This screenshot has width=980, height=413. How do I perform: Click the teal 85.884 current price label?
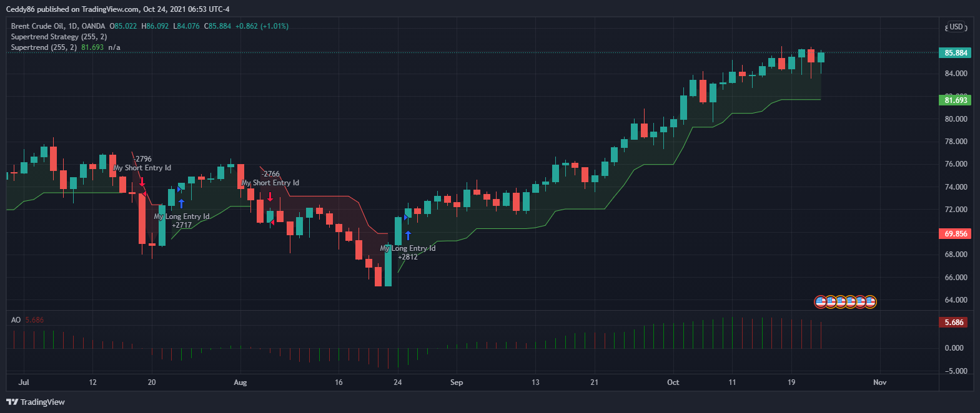956,53
